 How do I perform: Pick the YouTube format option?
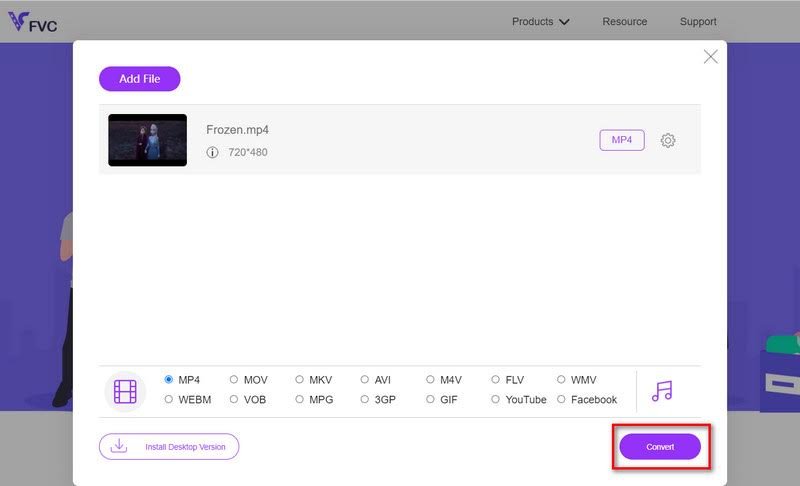[495, 399]
